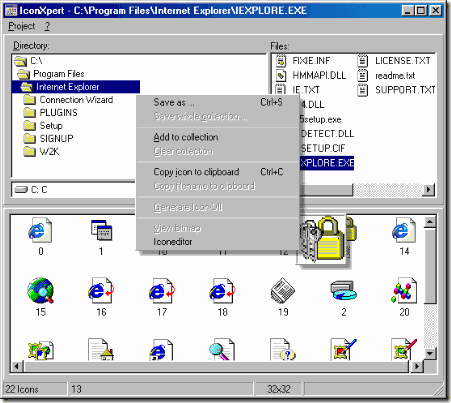Image resolution: width=451 pixels, height=403 pixels.
Task: Select the readme.txt file
Action: 386,76
